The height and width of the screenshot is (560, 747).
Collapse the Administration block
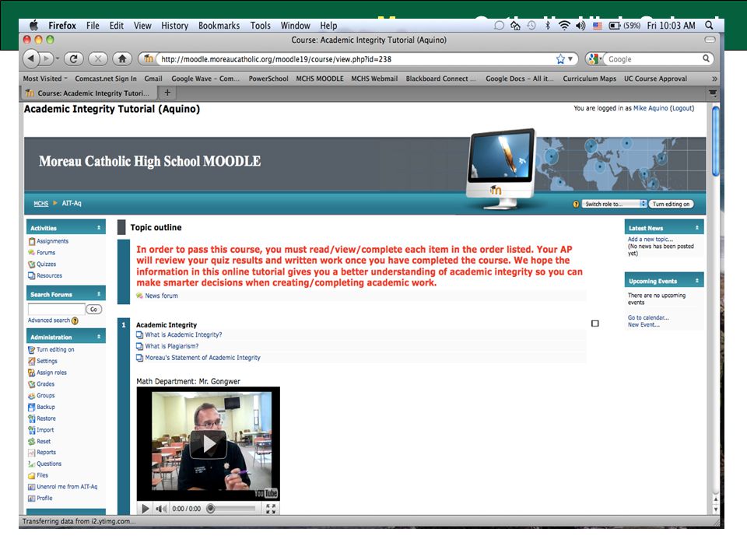click(x=99, y=337)
